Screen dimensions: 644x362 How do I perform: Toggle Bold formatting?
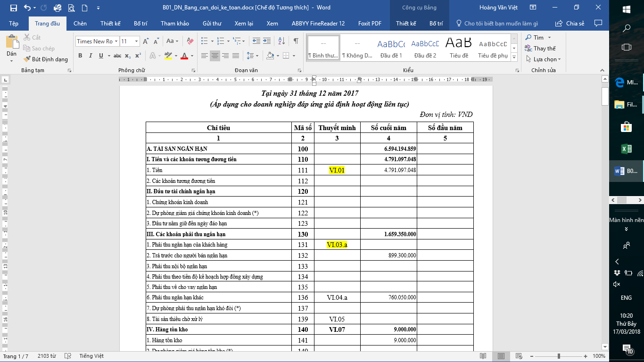tap(80, 56)
